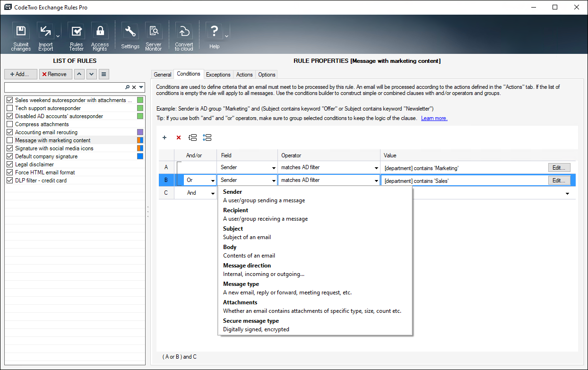Toggle Sales weekend autoresponder rule checkbox
Screen dimensions: 588x370
[x=9, y=100]
